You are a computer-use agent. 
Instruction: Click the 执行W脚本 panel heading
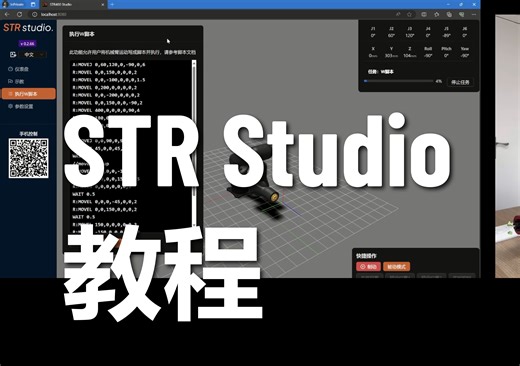tap(82, 34)
